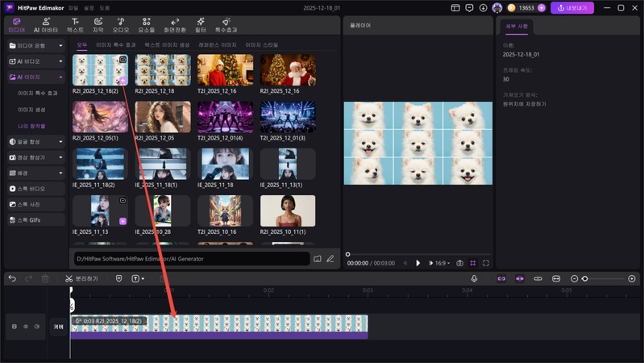Take a snapshot with the camera icon
The width and height of the screenshot is (644, 363).
tap(459, 263)
